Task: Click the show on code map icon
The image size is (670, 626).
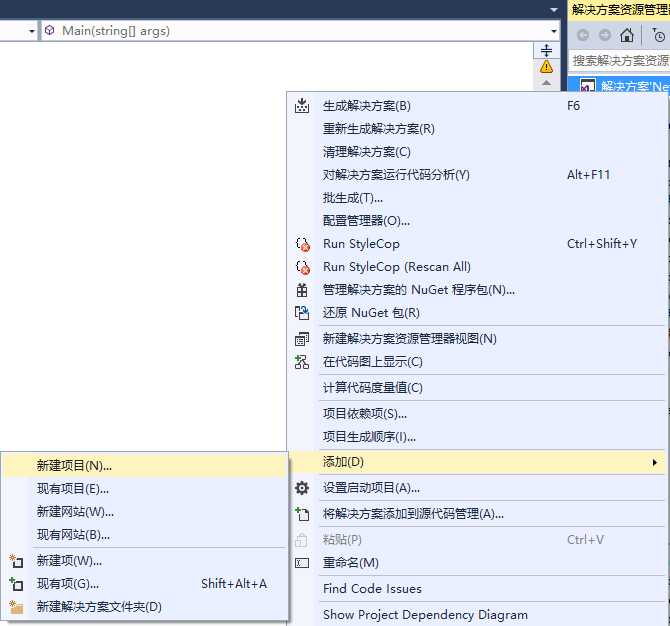Action: click(x=302, y=362)
